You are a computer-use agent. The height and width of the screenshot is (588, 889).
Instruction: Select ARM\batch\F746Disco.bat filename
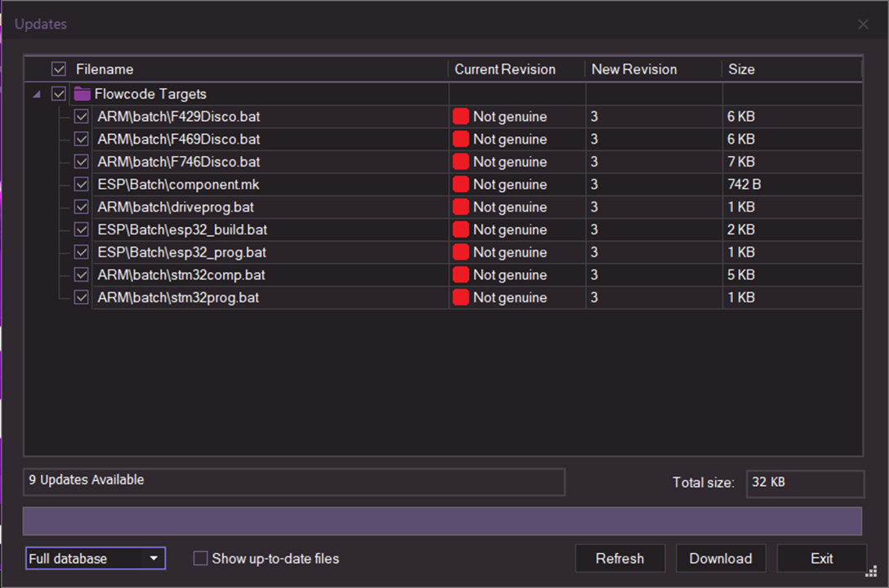pyautogui.click(x=179, y=162)
